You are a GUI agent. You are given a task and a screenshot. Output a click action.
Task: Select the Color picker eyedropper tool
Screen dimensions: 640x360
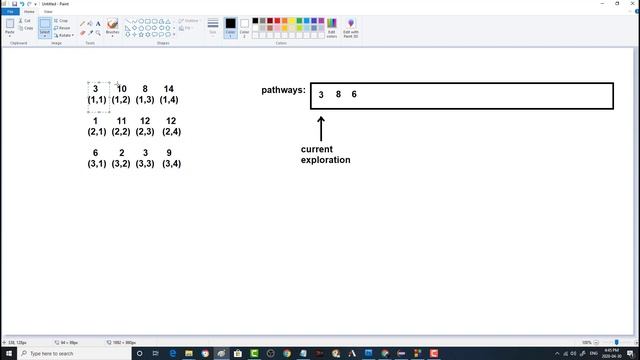(x=90, y=33)
